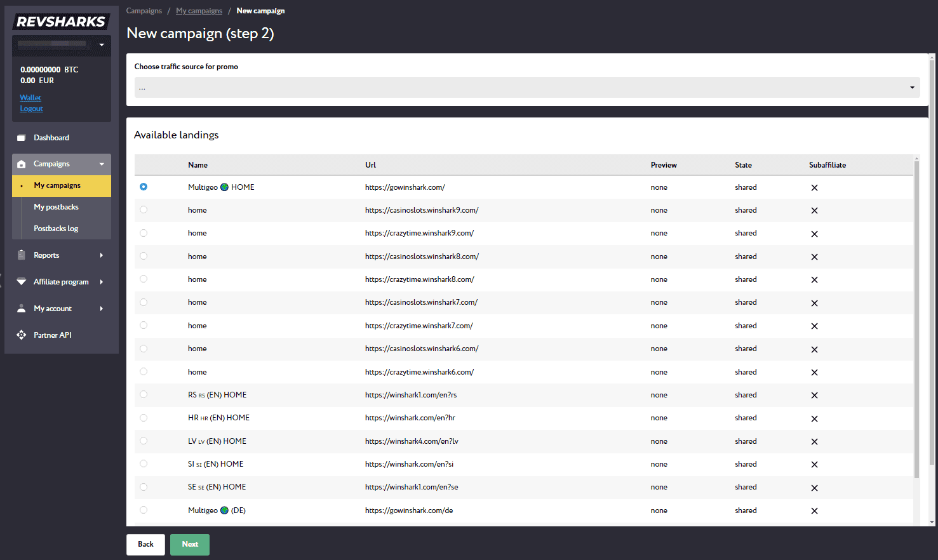The width and height of the screenshot is (938, 560).
Task: Select the crazytime.winshark8.com landing radio
Action: point(144,279)
